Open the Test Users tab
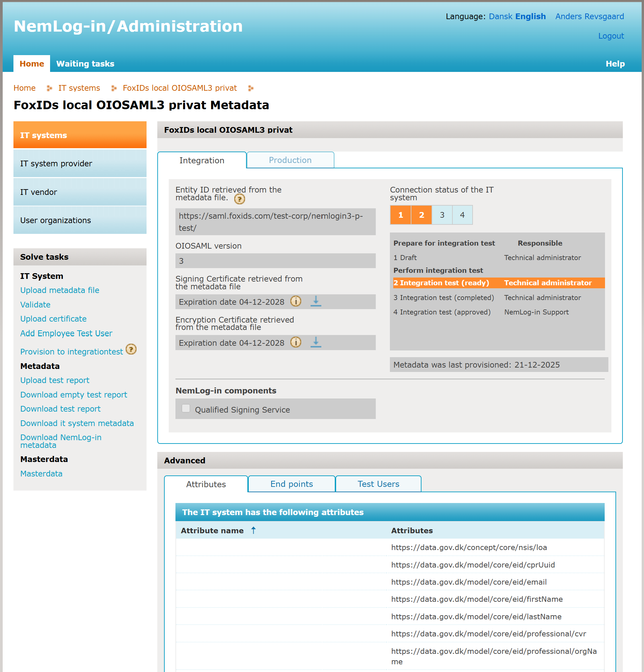644x672 pixels. click(378, 484)
